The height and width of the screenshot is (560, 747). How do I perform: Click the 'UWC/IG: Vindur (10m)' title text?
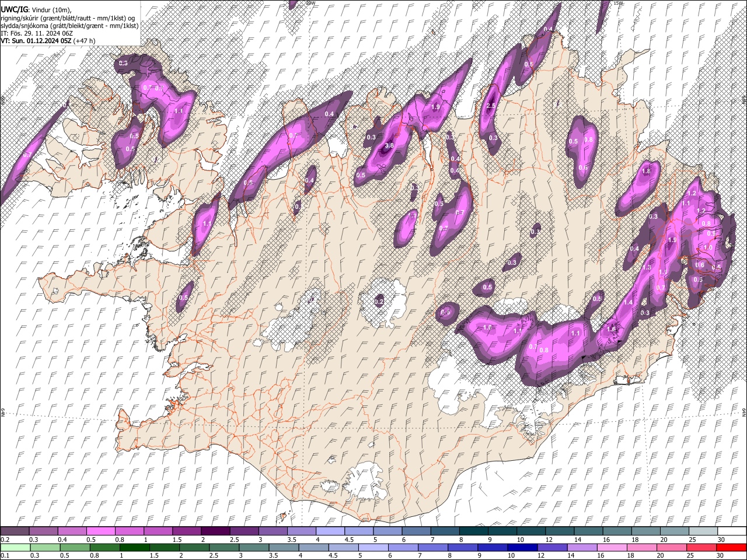click(x=36, y=10)
